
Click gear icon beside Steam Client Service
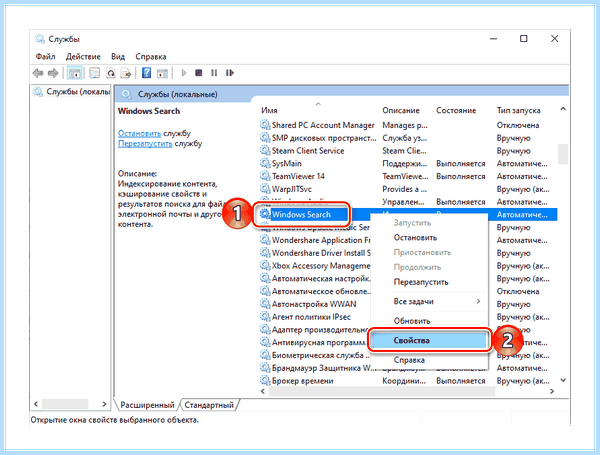click(x=265, y=150)
